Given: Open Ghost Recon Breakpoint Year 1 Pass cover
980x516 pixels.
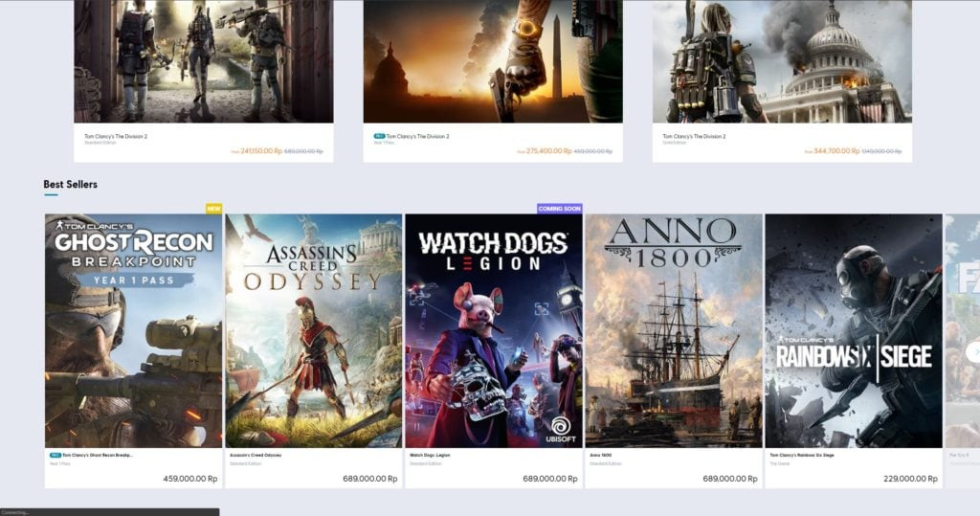Looking at the screenshot, I should [x=133, y=330].
